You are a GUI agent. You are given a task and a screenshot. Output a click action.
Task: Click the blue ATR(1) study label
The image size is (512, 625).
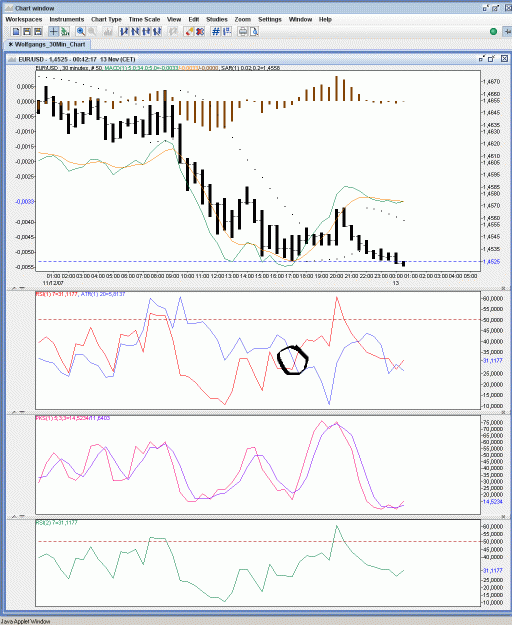(x=103, y=294)
